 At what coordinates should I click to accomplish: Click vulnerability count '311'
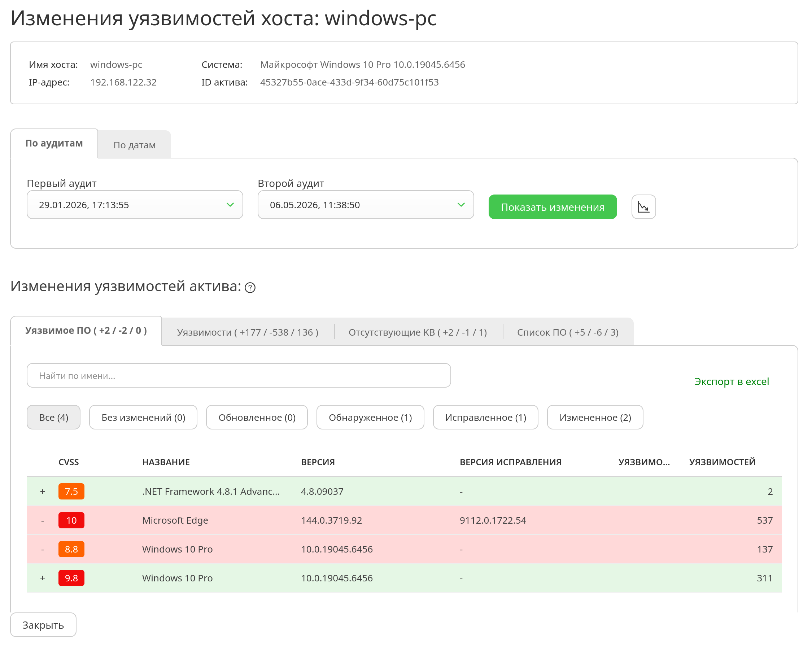pyautogui.click(x=765, y=578)
